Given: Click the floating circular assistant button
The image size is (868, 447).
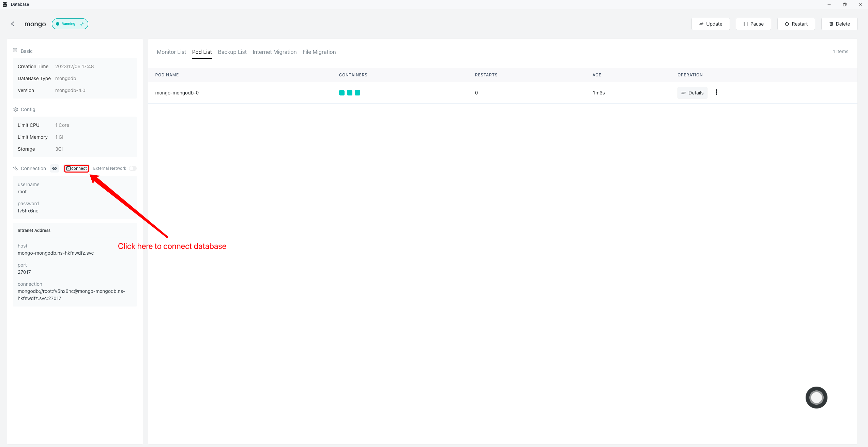Looking at the screenshot, I should point(816,397).
